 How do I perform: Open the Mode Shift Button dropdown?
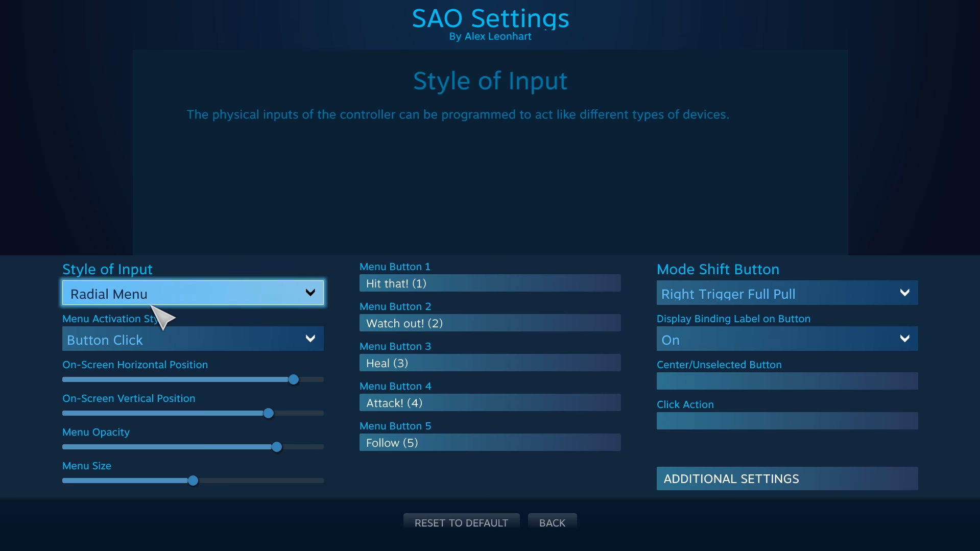[x=786, y=293]
